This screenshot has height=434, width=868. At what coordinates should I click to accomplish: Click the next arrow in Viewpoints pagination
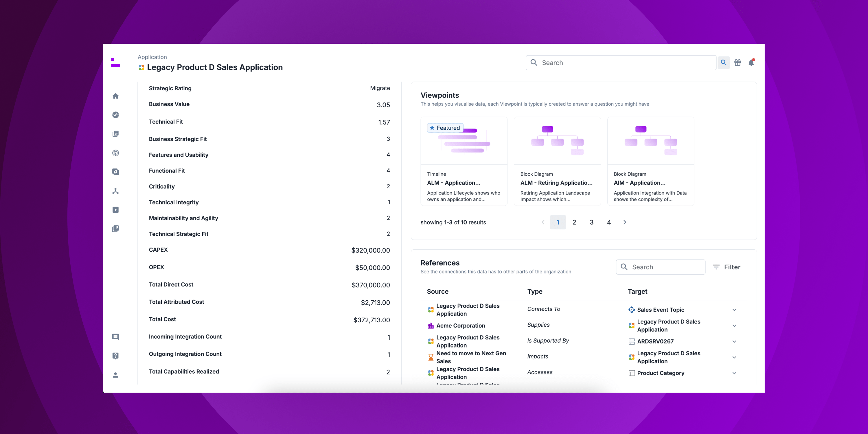coord(624,222)
